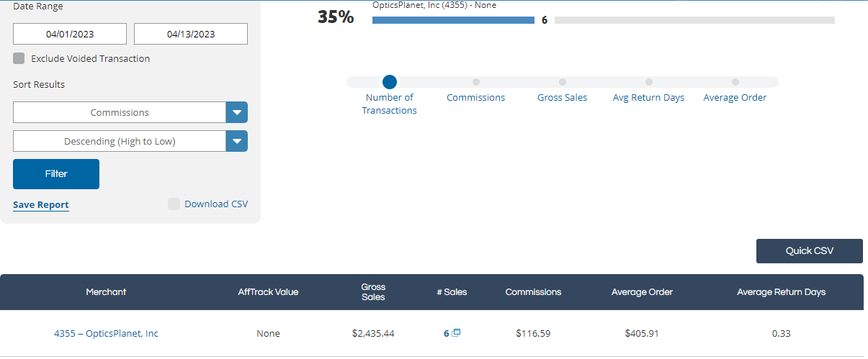Click the start date field 04/01/2023
Screen dimensions: 868x359
point(70,34)
